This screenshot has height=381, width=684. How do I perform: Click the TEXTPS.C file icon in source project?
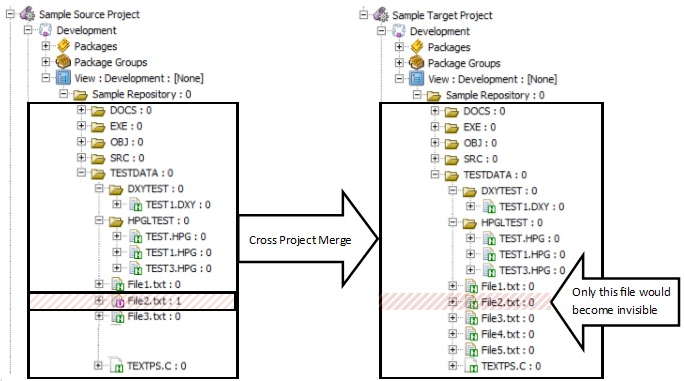tap(116, 365)
